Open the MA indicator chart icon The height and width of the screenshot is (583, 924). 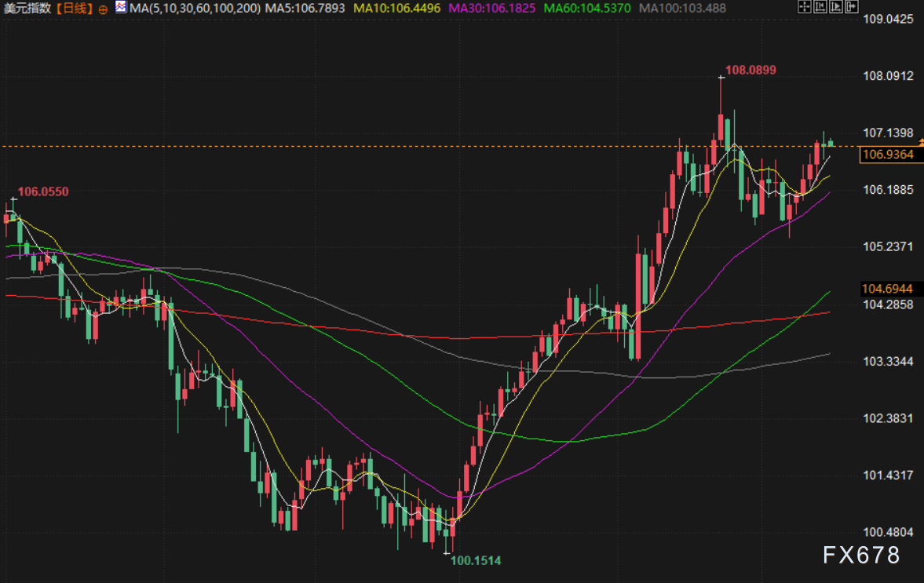click(120, 8)
